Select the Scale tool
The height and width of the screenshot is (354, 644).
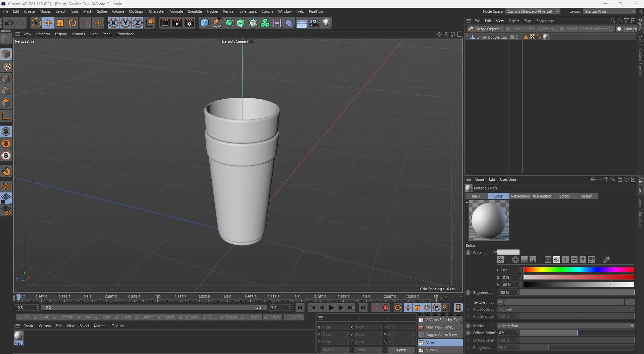pos(60,23)
